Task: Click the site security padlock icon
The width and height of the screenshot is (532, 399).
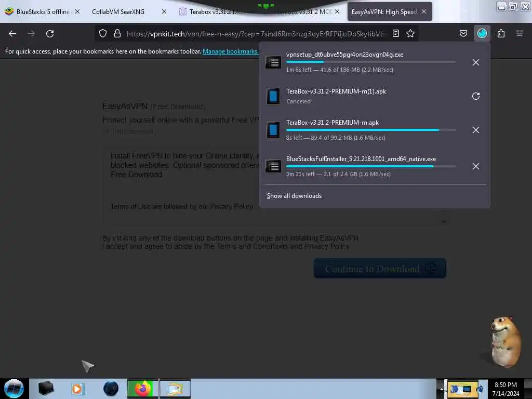Action: pos(117,33)
